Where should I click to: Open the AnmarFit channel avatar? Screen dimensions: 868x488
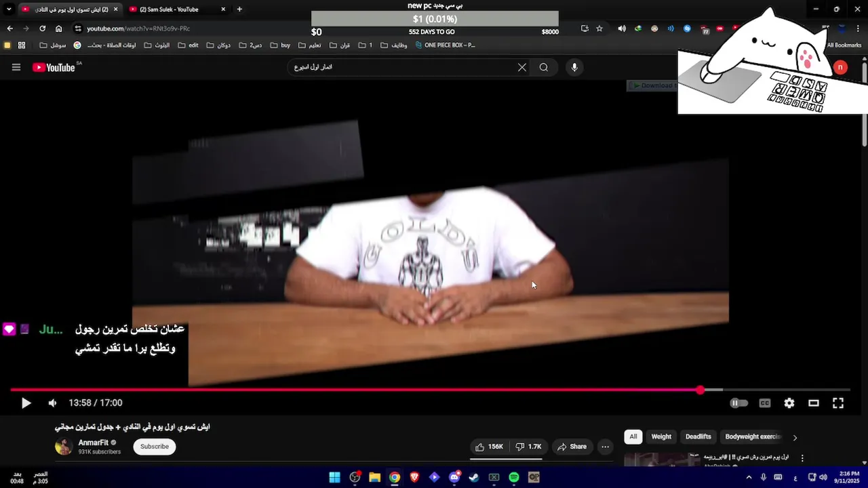coord(64,447)
